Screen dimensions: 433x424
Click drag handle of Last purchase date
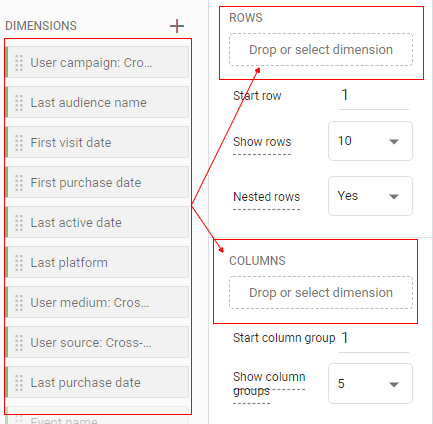[19, 383]
